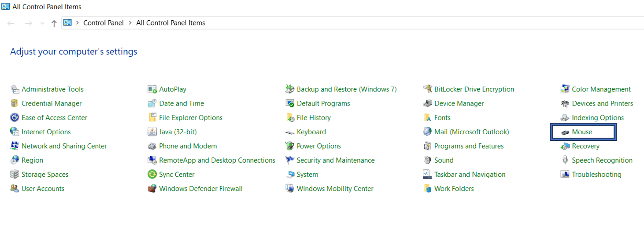Open the Java coffee cup icon
Screen dimensions: 644x227
click(x=152, y=132)
